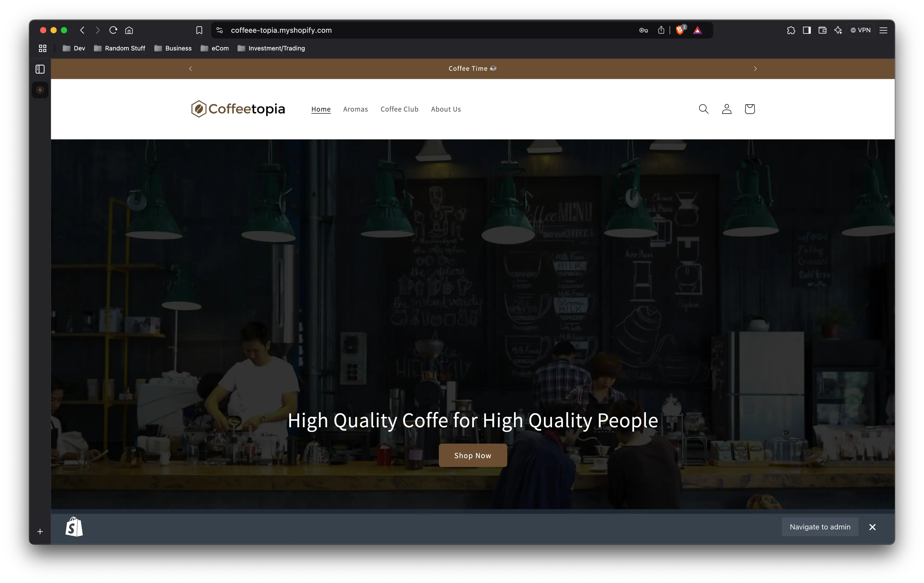Open the Investment/Trading bookmarks folder
Viewport: 924px width, 583px height.
tap(271, 48)
